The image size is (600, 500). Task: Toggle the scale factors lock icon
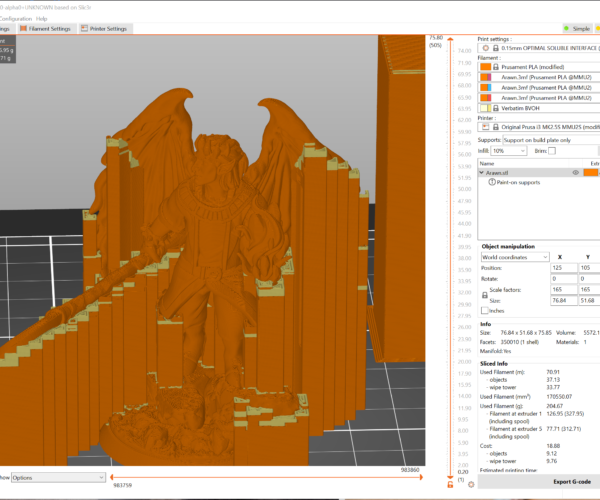(x=485, y=295)
